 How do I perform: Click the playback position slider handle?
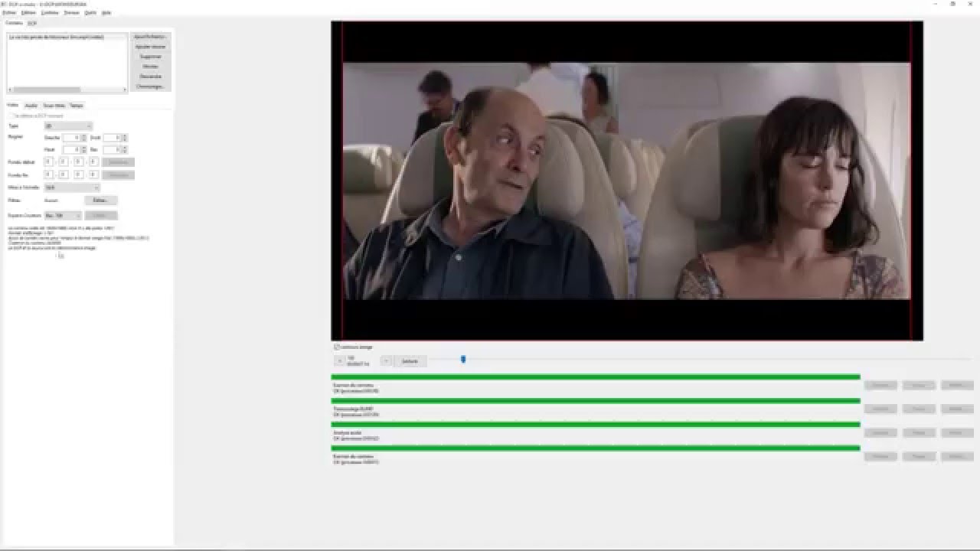pyautogui.click(x=463, y=359)
